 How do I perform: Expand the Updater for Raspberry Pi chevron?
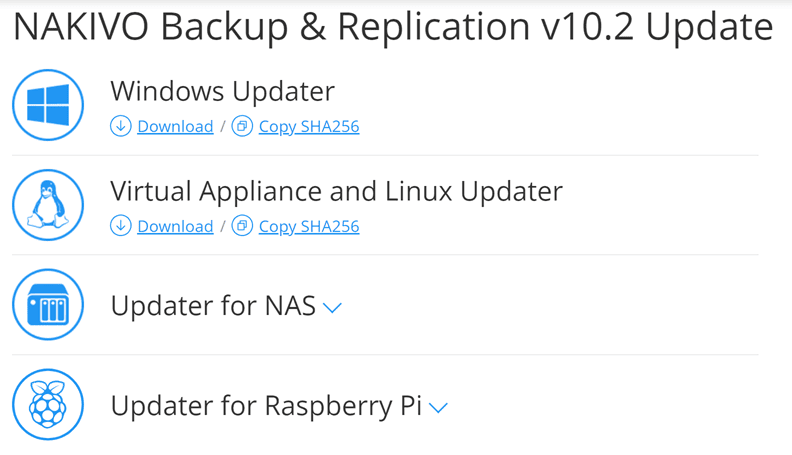click(x=438, y=408)
